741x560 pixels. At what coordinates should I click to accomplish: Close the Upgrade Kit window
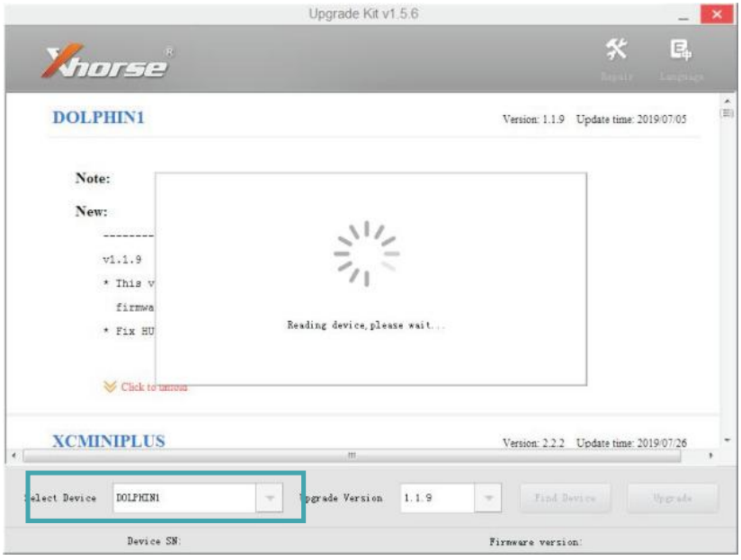pos(717,14)
